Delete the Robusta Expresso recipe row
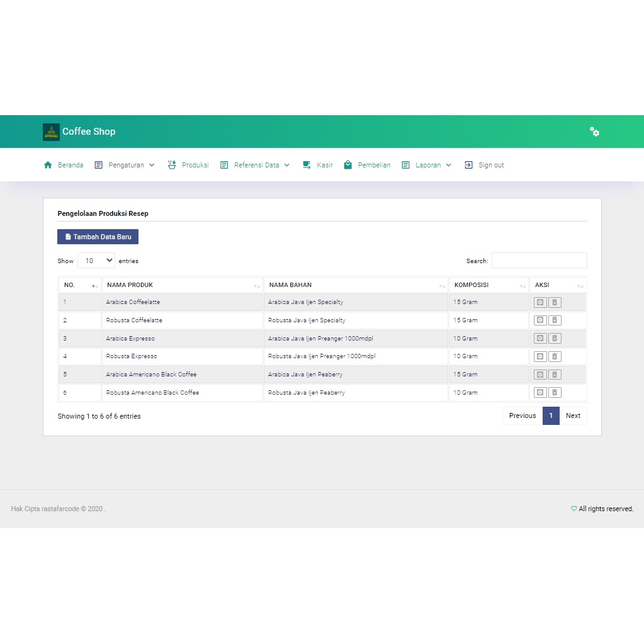This screenshot has width=644, height=644. tap(555, 356)
